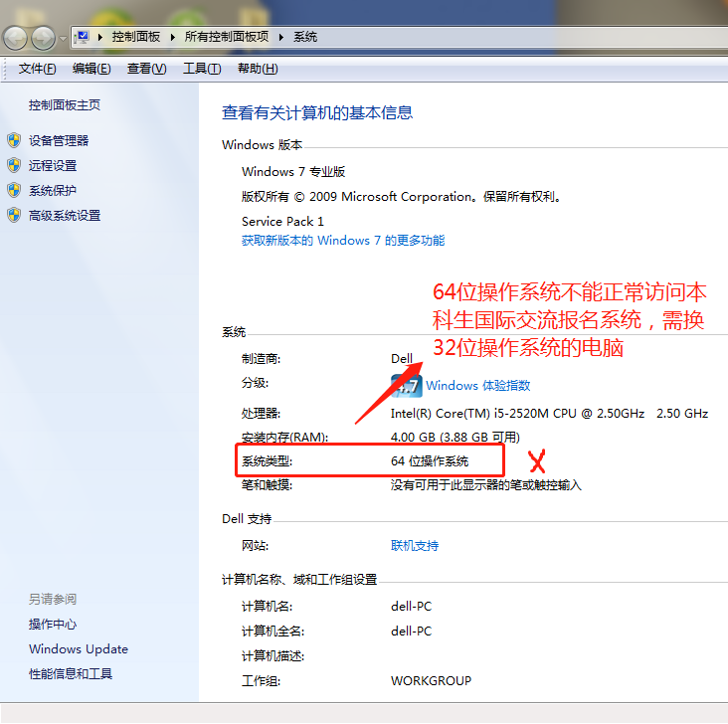Click the 安装内存(RAM) label
The image size is (728, 724).
pyautogui.click(x=285, y=438)
